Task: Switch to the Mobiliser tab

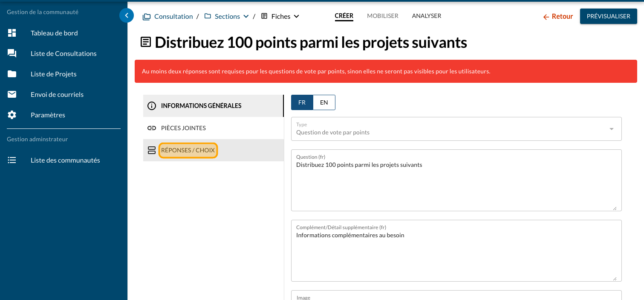Action: [x=382, y=16]
